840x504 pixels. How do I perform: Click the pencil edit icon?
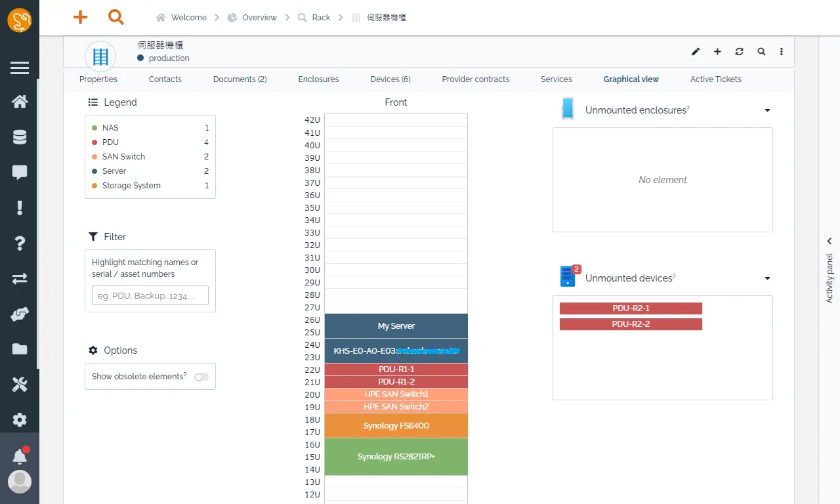(696, 52)
